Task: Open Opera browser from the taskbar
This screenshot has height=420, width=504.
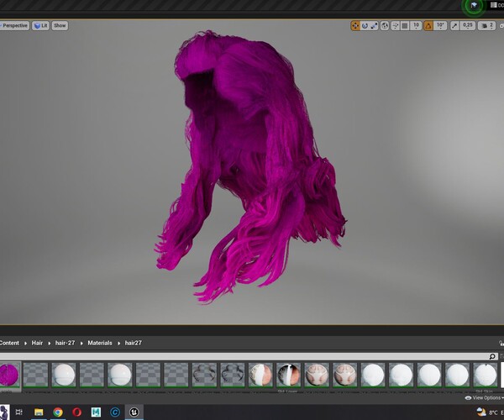Action: (76, 412)
